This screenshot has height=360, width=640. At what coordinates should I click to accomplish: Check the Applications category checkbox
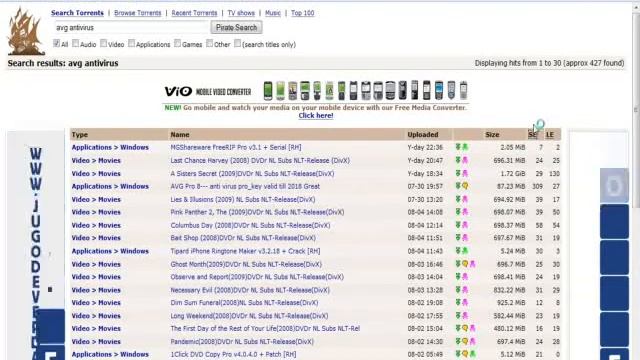tap(131, 43)
